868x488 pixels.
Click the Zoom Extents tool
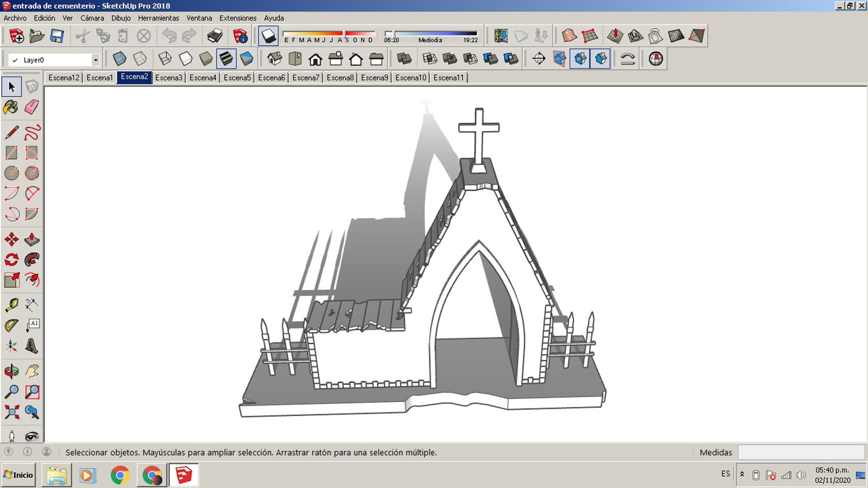click(11, 412)
